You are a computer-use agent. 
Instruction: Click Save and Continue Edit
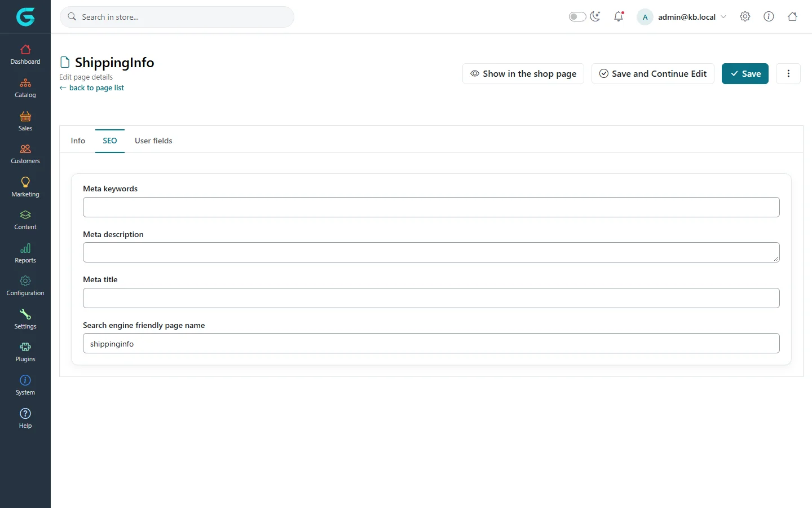pyautogui.click(x=653, y=73)
